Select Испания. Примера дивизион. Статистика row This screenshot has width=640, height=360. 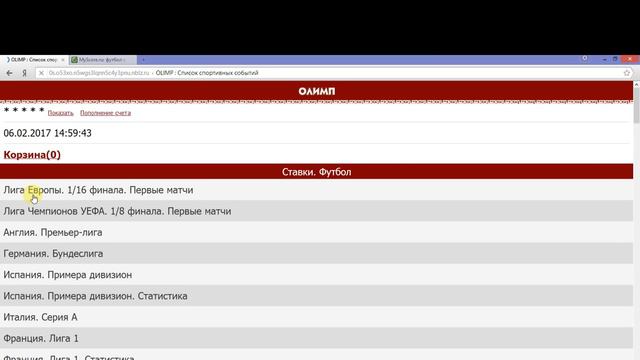(316, 296)
